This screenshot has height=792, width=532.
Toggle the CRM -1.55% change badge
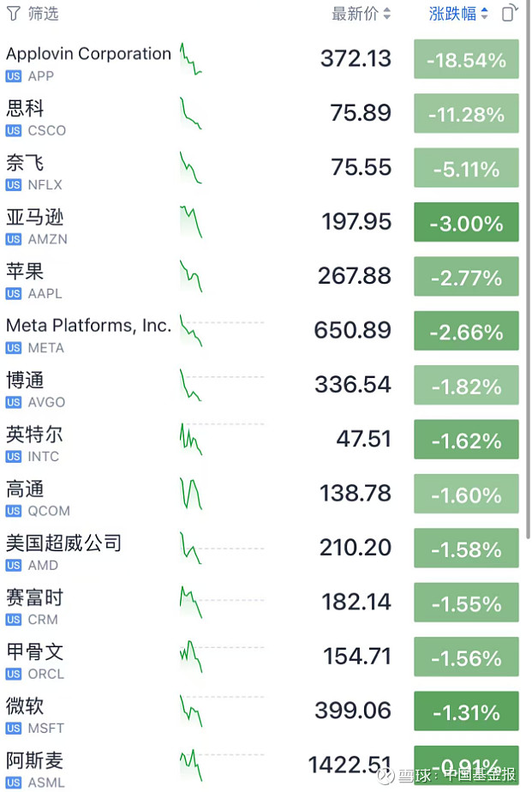pyautogui.click(x=466, y=602)
